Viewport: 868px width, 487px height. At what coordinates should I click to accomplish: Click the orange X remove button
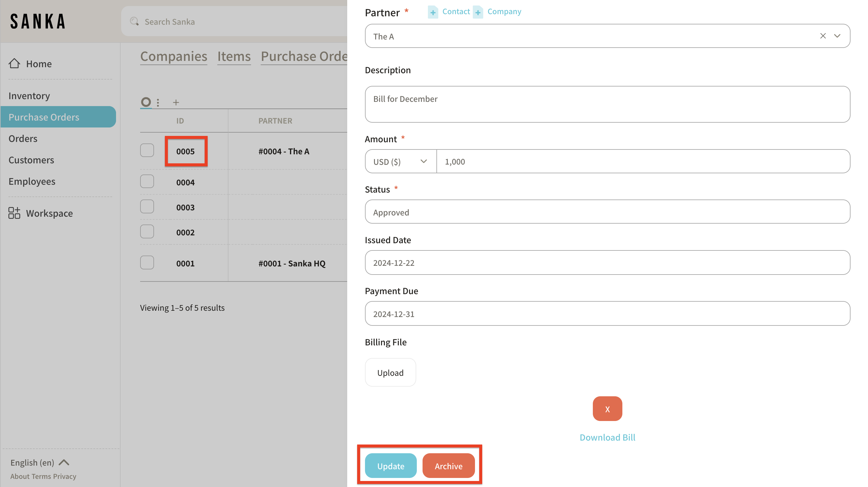coord(607,409)
